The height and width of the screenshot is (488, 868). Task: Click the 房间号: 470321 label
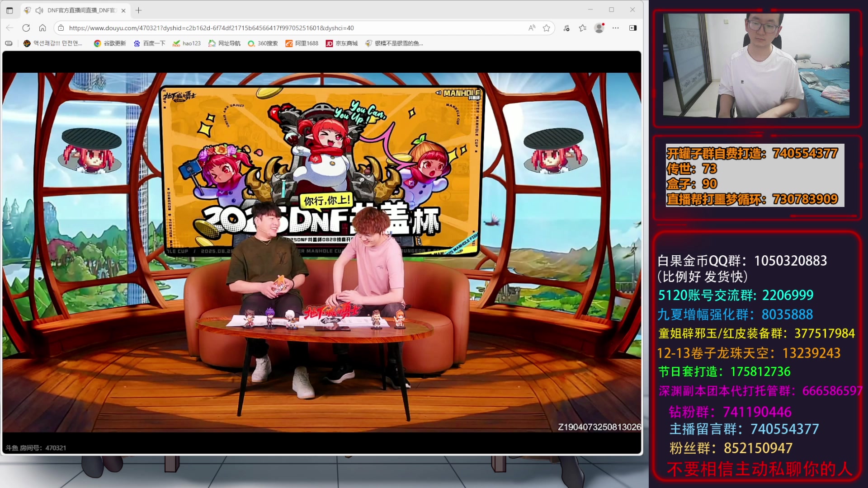[36, 448]
